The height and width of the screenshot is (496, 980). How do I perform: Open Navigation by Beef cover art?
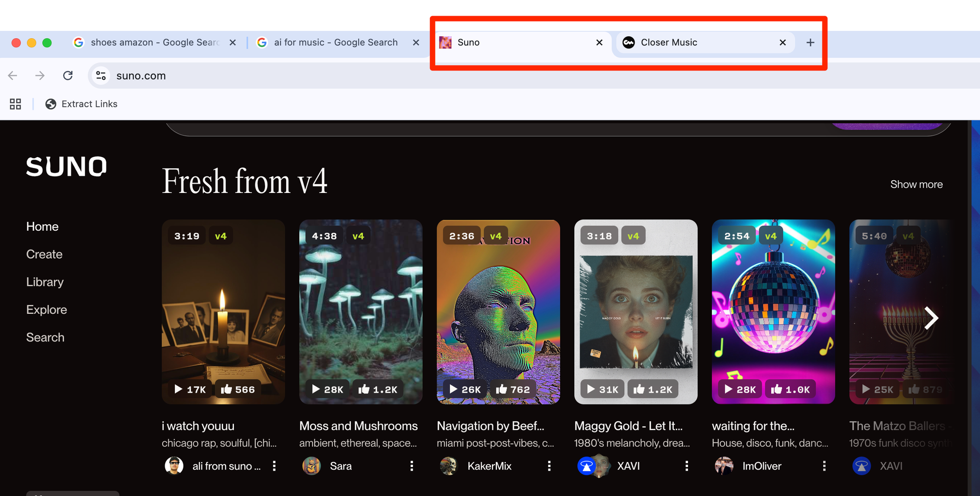point(498,311)
